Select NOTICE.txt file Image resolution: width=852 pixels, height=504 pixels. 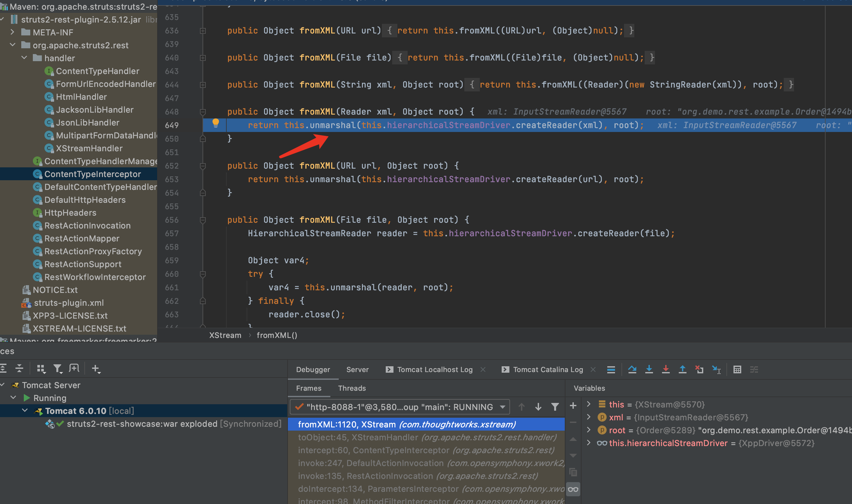55,290
